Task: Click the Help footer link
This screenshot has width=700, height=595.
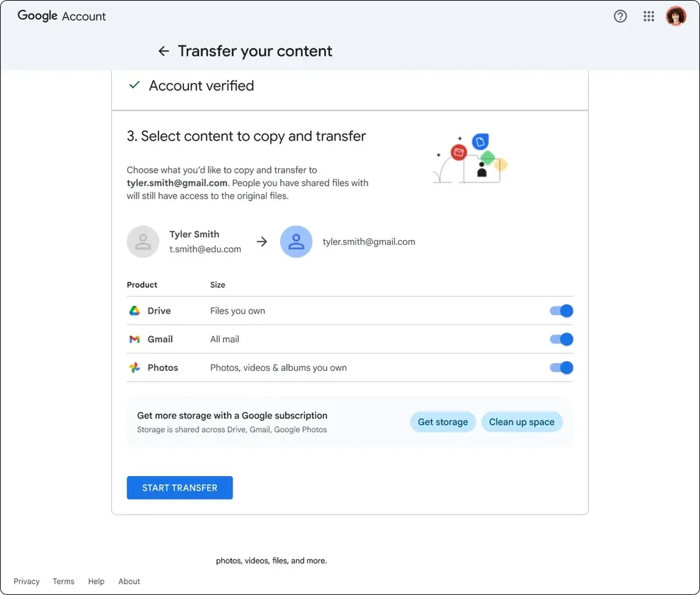Action: pyautogui.click(x=96, y=581)
